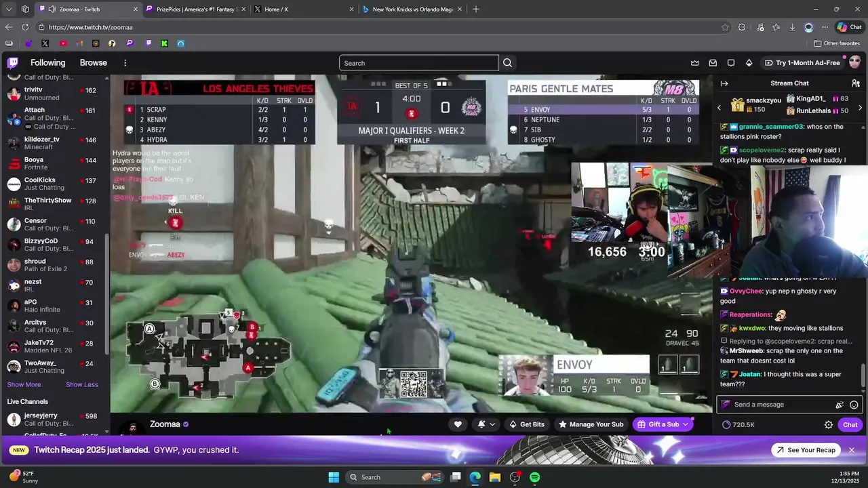The image size is (868, 488).
Task: Open the user avatar menu
Action: [x=854, y=62]
